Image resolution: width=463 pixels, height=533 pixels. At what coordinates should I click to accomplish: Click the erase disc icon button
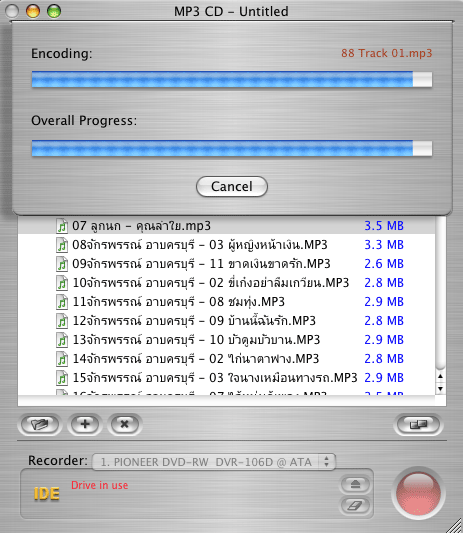355,505
